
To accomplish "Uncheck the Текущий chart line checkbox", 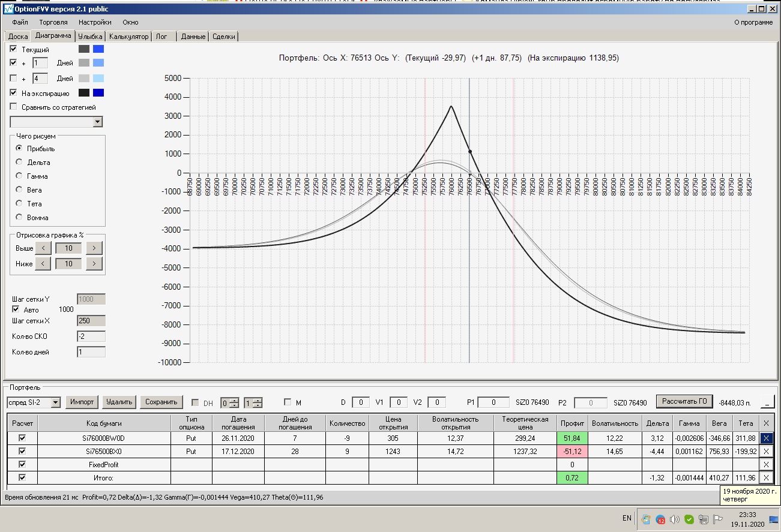I will [14, 49].
